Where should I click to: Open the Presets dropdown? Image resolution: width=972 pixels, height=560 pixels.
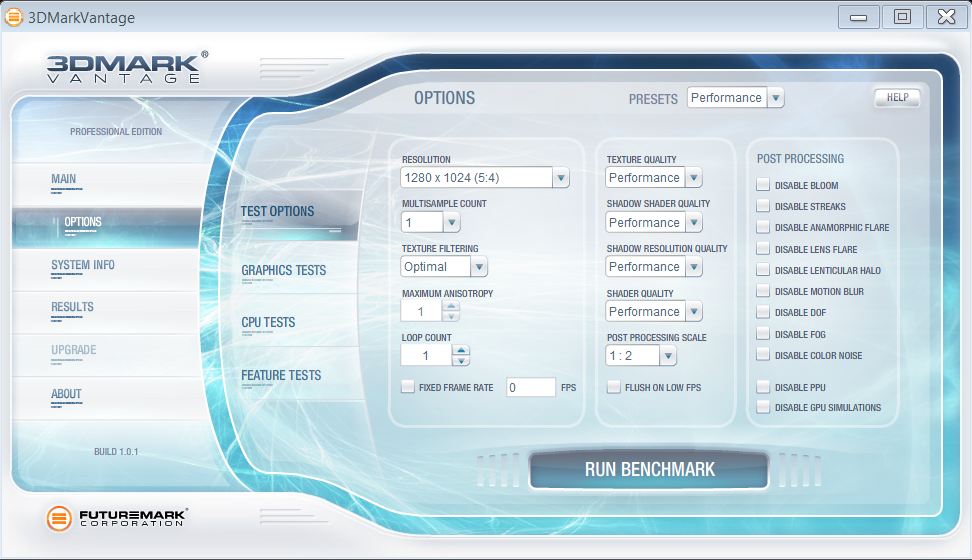pos(735,97)
